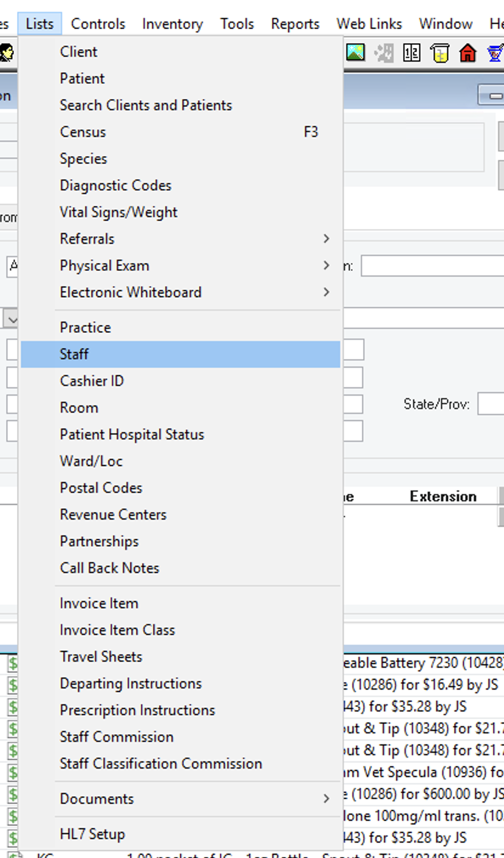Click the Extension column header
The width and height of the screenshot is (504, 858).
coord(443,496)
